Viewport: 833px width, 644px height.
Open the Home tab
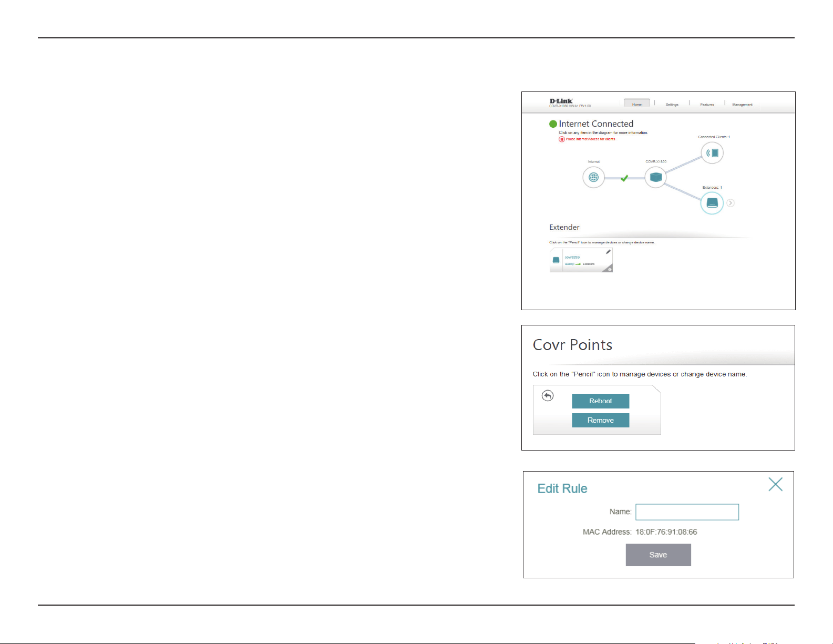point(636,103)
